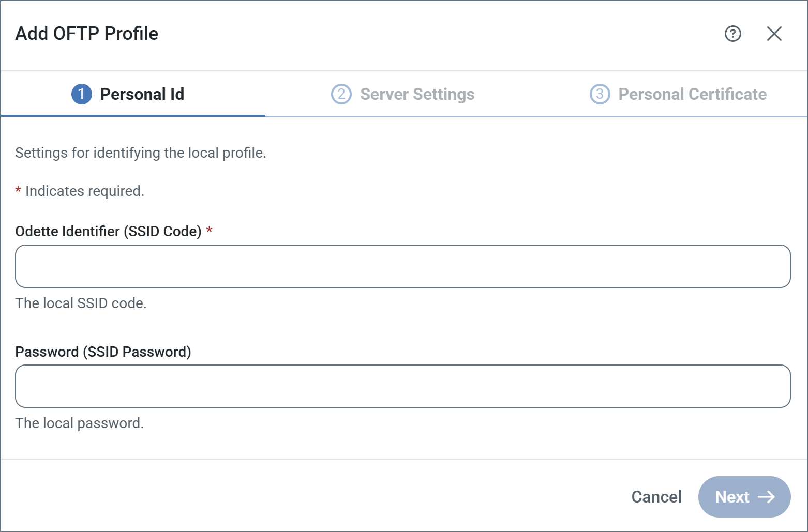Click the Odette Identifier (SSID Code) label
This screenshot has width=808, height=532.
pos(108,231)
